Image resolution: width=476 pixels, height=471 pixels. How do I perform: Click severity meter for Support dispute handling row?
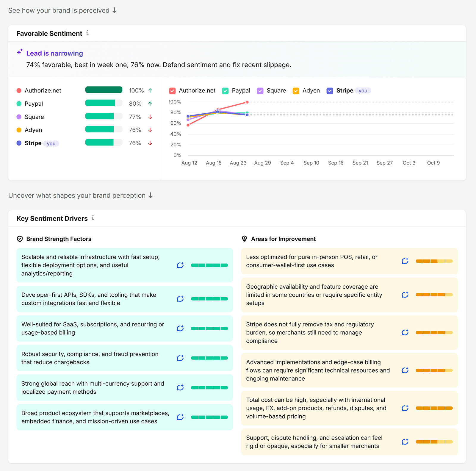pos(434,442)
